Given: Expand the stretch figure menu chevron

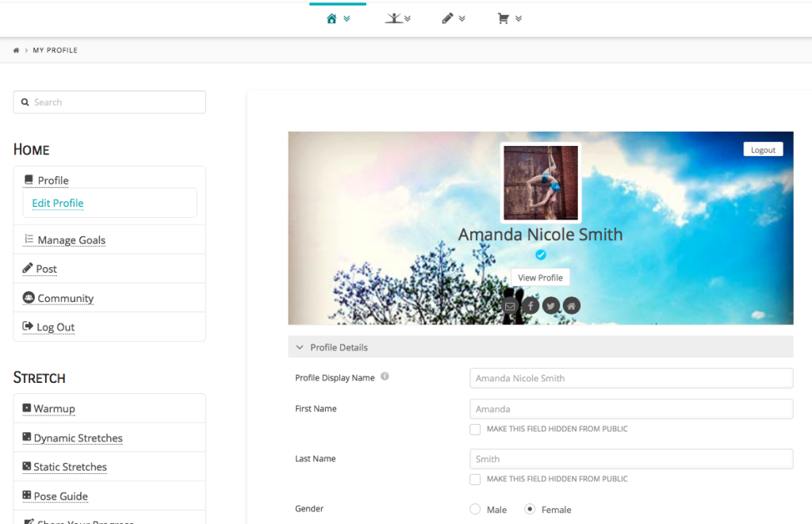Looking at the screenshot, I should tap(408, 19).
